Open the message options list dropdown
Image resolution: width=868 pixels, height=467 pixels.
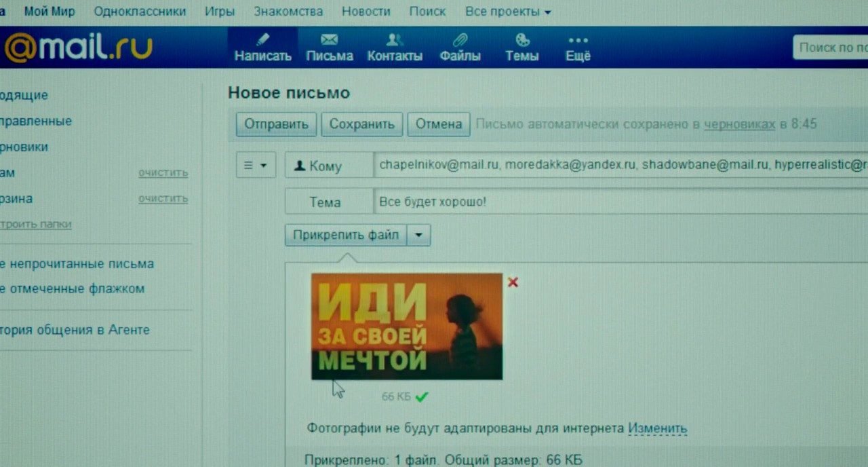256,165
